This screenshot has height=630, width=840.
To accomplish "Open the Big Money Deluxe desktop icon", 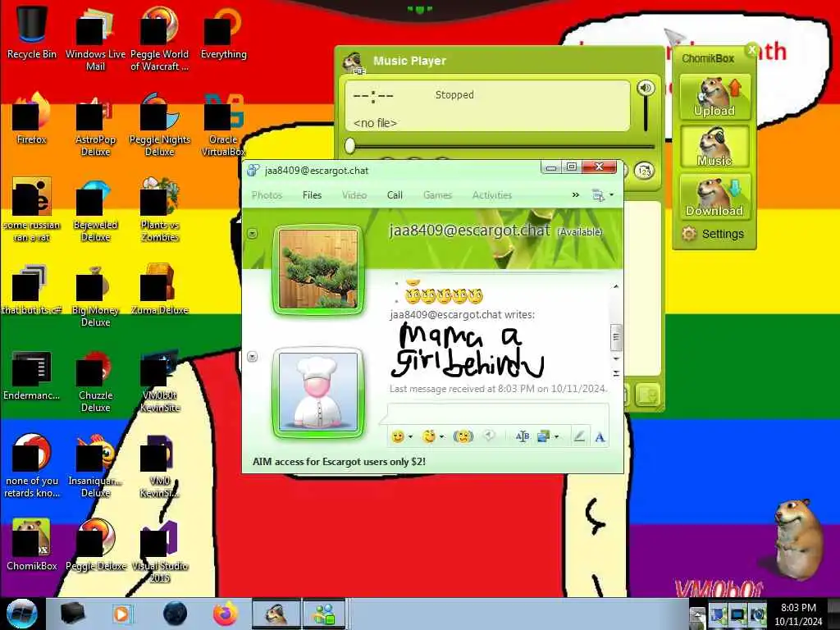I will pyautogui.click(x=95, y=294).
